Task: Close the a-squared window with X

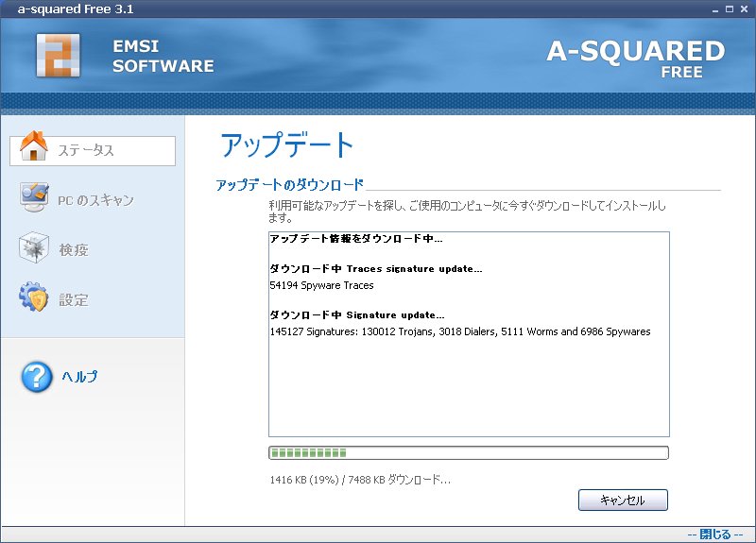Action: tap(745, 9)
